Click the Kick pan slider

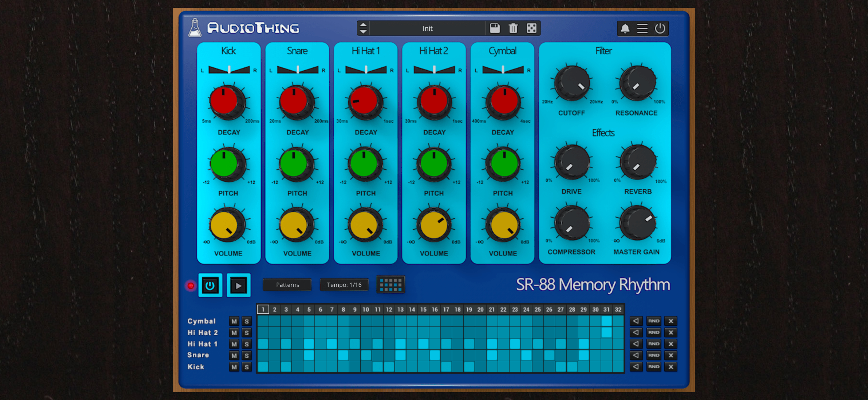tap(229, 70)
